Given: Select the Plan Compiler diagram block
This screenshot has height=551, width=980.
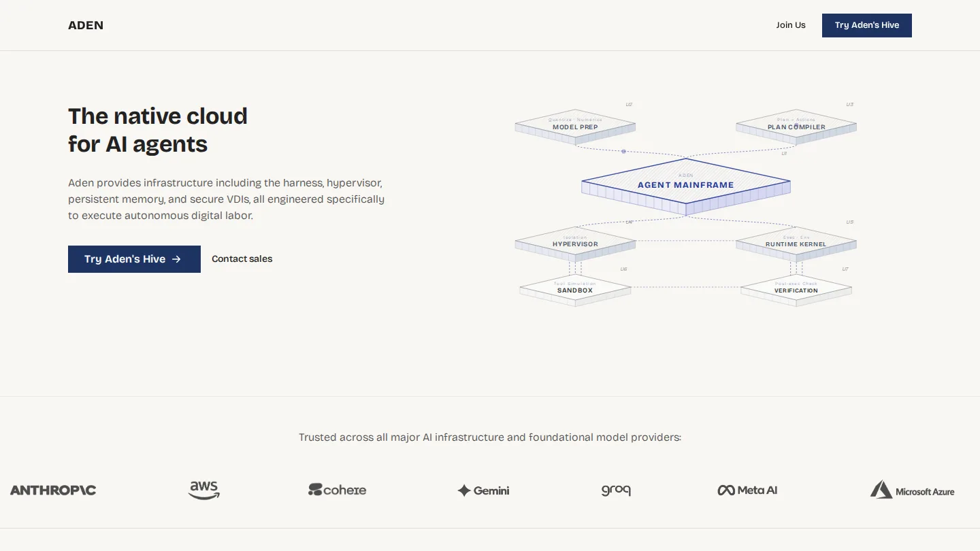Looking at the screenshot, I should coord(796,127).
